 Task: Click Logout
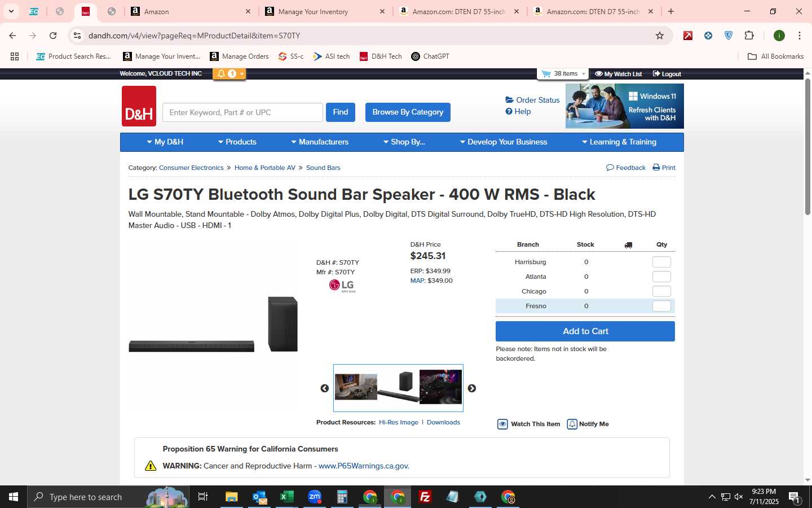point(667,74)
